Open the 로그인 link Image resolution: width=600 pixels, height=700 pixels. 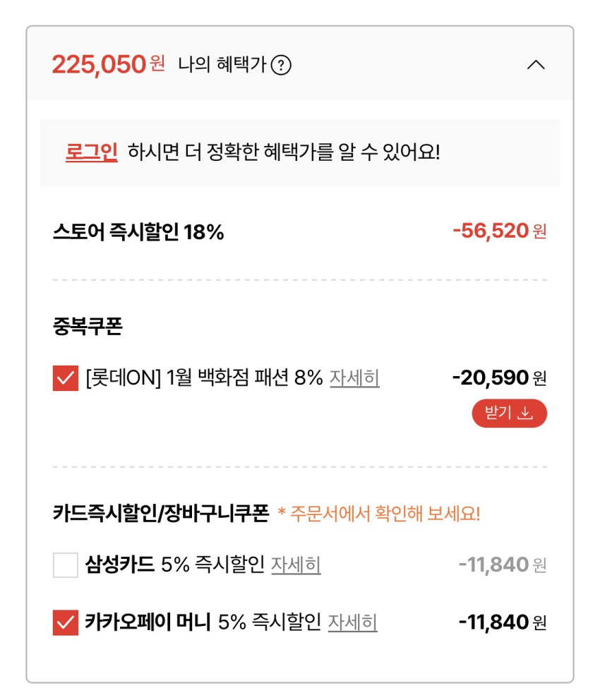coord(92,152)
